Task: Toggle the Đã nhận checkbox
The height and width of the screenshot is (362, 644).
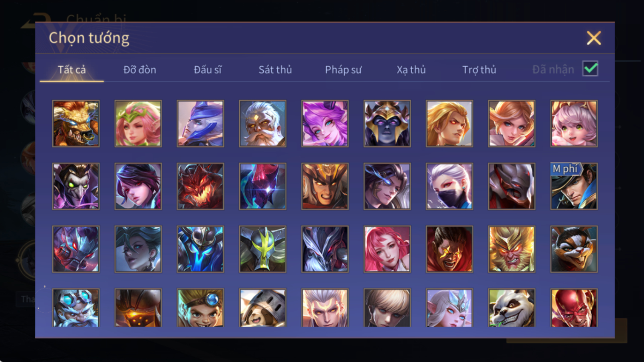Action: coord(590,69)
